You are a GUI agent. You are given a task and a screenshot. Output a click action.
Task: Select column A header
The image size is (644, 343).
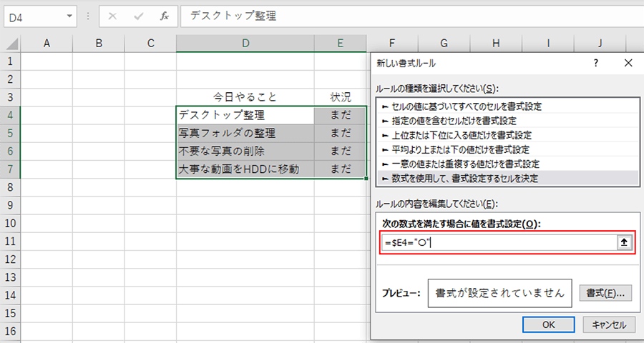tap(47, 44)
